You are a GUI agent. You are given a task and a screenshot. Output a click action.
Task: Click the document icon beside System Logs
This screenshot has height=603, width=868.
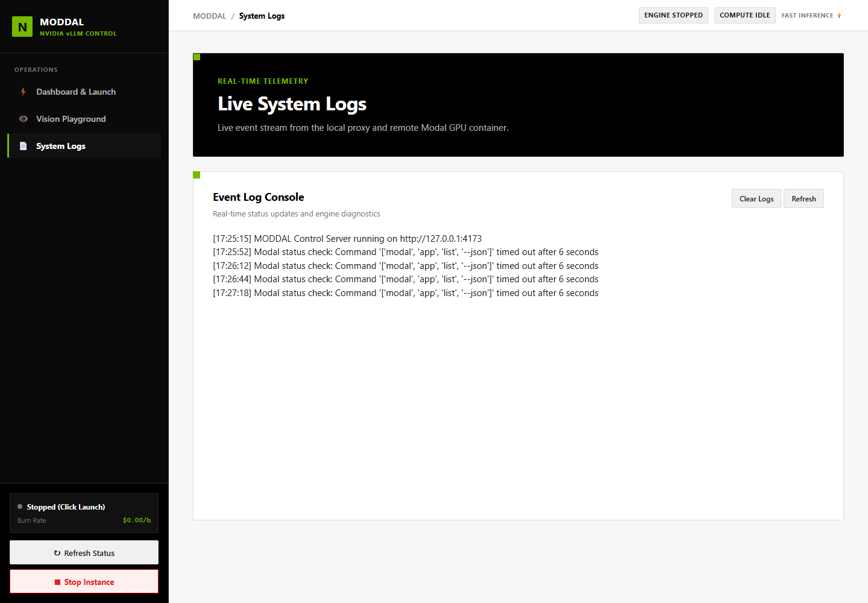(x=23, y=146)
